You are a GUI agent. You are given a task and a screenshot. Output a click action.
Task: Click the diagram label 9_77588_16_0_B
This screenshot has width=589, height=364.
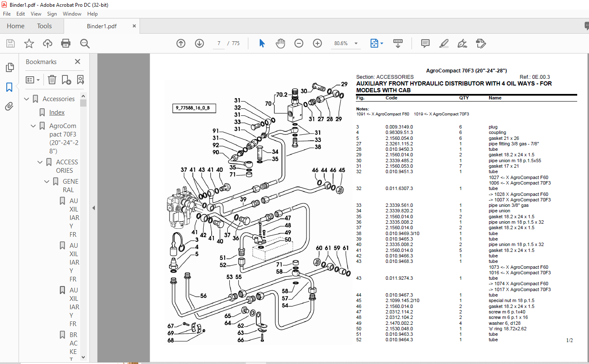coord(195,109)
